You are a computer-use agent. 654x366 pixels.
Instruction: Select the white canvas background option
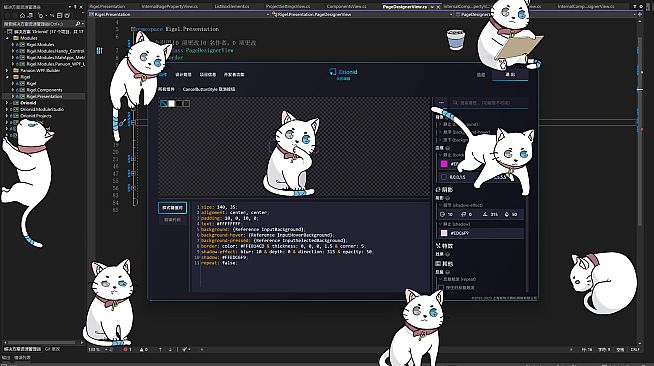[x=171, y=103]
